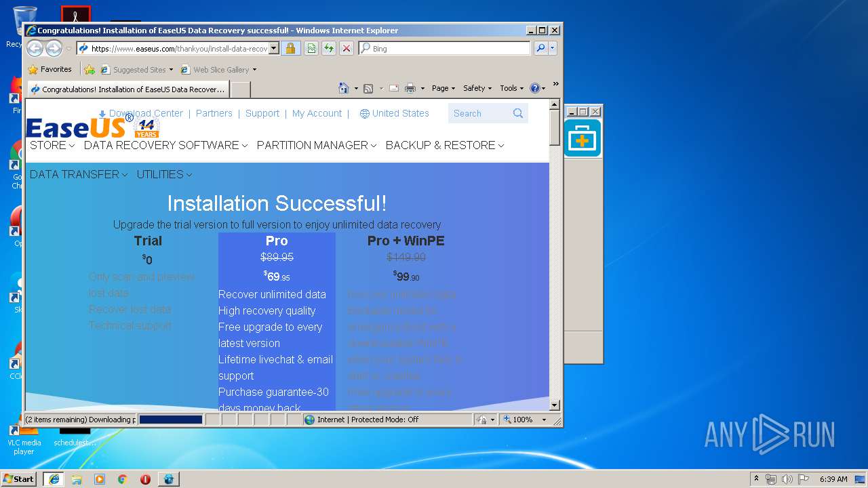Screen dimensions: 868x488
Task: Click the EaseUS installer taskbar icon
Action: pyautogui.click(x=169, y=479)
